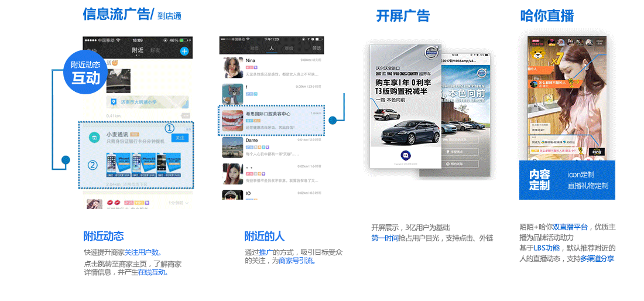
Task: Select the 附近 tab in the header
Action: (138, 50)
